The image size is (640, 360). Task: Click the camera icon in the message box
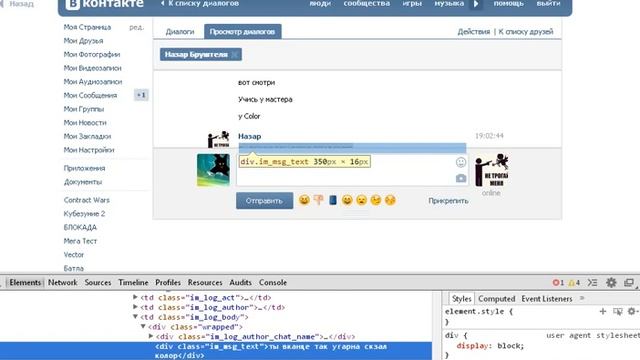pyautogui.click(x=461, y=178)
